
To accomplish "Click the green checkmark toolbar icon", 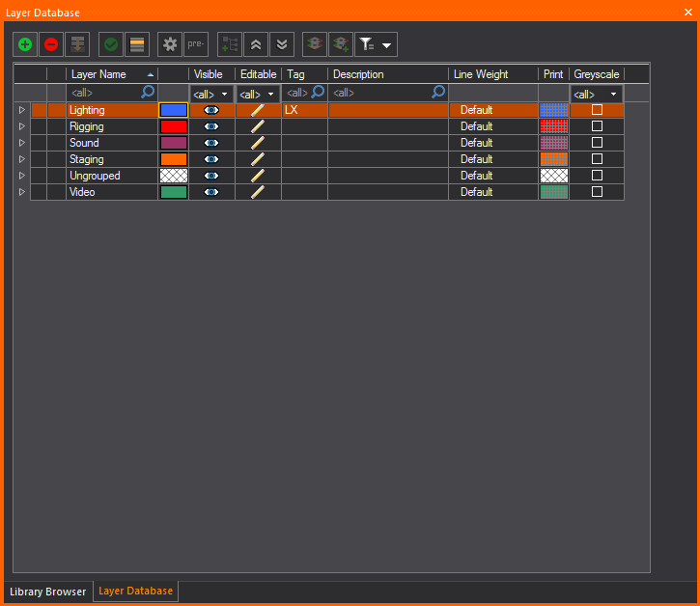I will click(x=111, y=44).
